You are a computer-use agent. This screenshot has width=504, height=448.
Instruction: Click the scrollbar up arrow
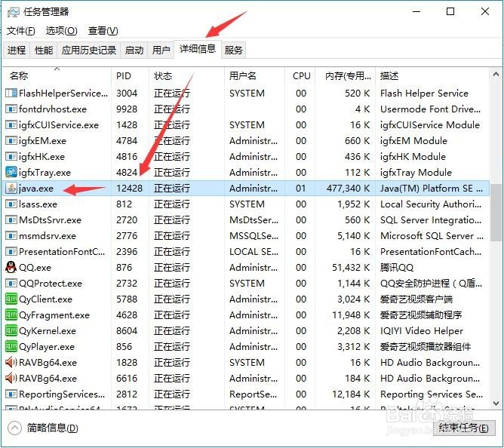pyautogui.click(x=496, y=75)
